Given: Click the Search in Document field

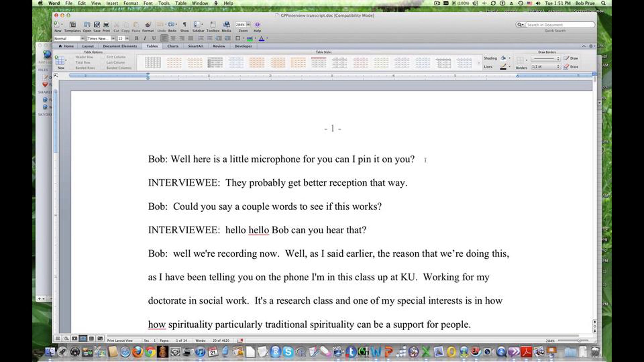Looking at the screenshot, I should [x=559, y=25].
